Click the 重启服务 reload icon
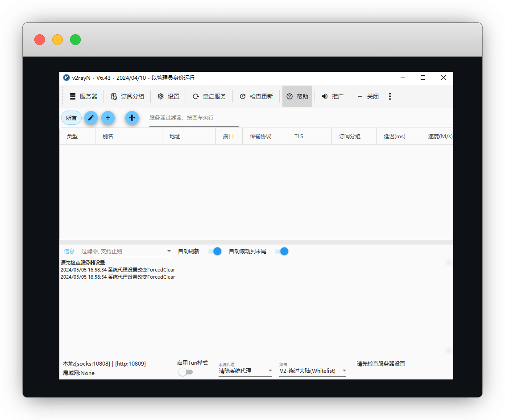Image resolution: width=505 pixels, height=420 pixels. pyautogui.click(x=196, y=96)
